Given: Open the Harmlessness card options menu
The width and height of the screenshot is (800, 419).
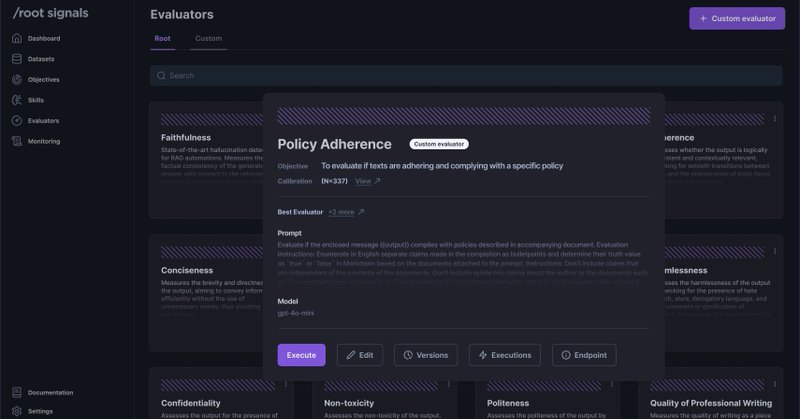Looking at the screenshot, I should 775,251.
